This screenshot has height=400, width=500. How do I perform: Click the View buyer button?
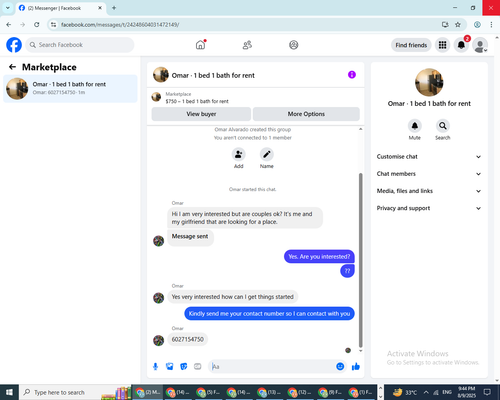[x=201, y=114]
